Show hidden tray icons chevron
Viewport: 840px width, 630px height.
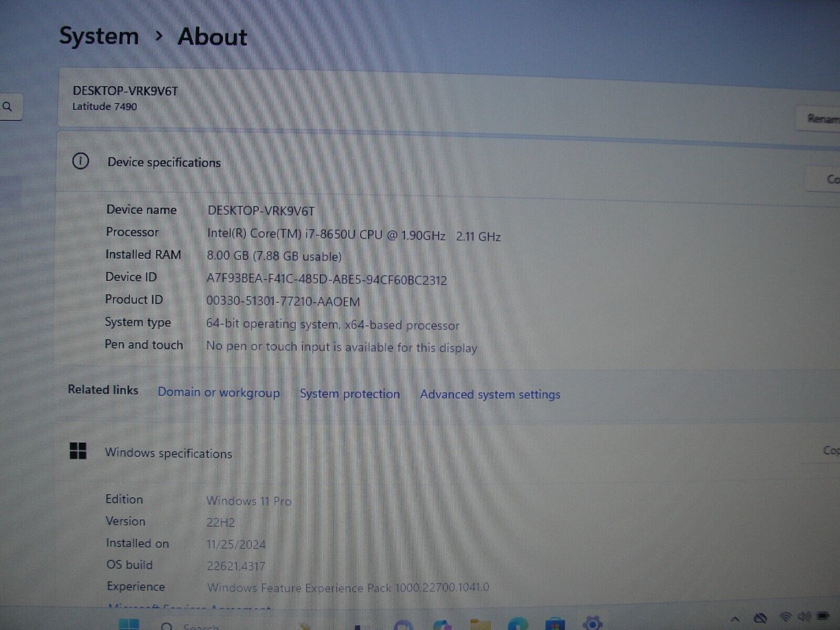point(735,619)
